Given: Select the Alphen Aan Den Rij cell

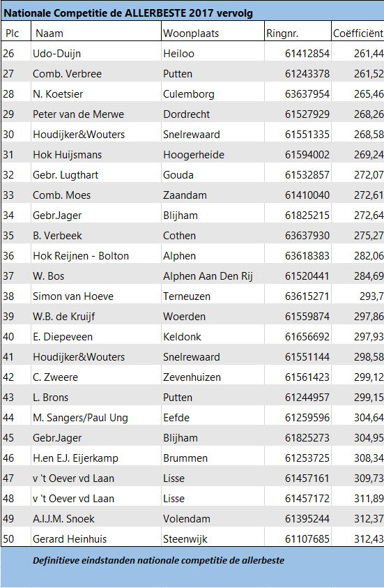Looking at the screenshot, I should (x=213, y=275).
